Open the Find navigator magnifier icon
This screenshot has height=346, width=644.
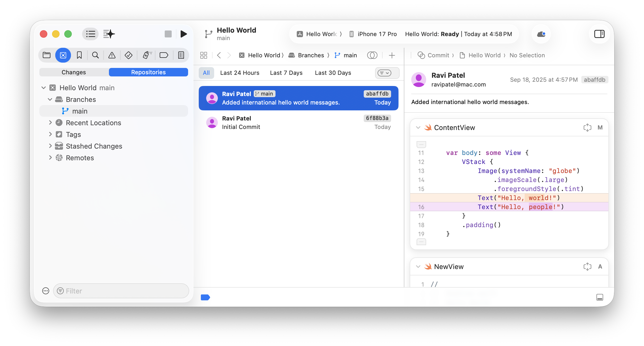[x=95, y=55]
